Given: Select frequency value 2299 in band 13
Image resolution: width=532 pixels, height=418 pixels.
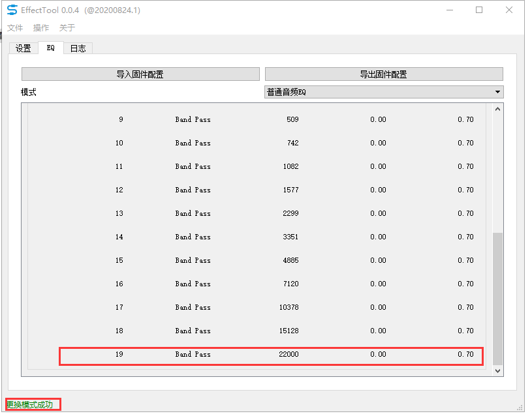Looking at the screenshot, I should pyautogui.click(x=290, y=213).
